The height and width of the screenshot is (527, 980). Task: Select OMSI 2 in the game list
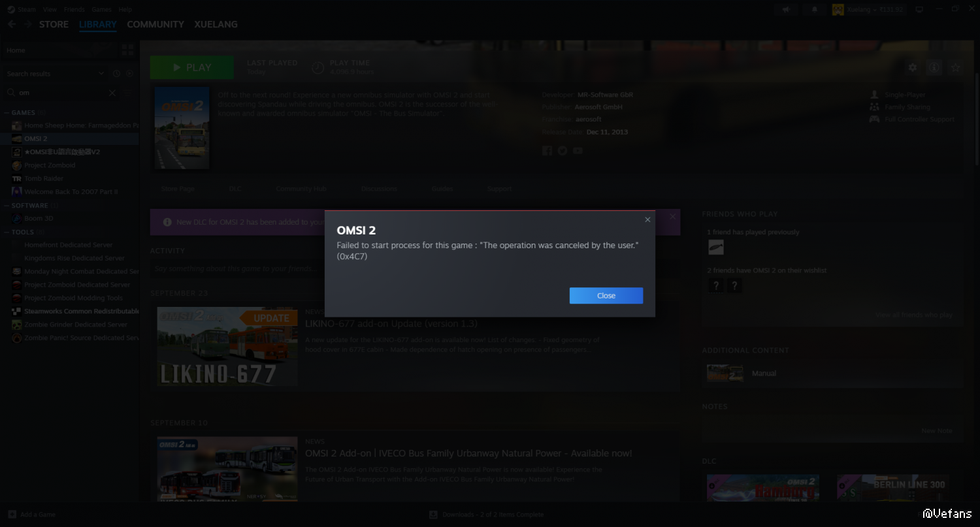pyautogui.click(x=70, y=138)
